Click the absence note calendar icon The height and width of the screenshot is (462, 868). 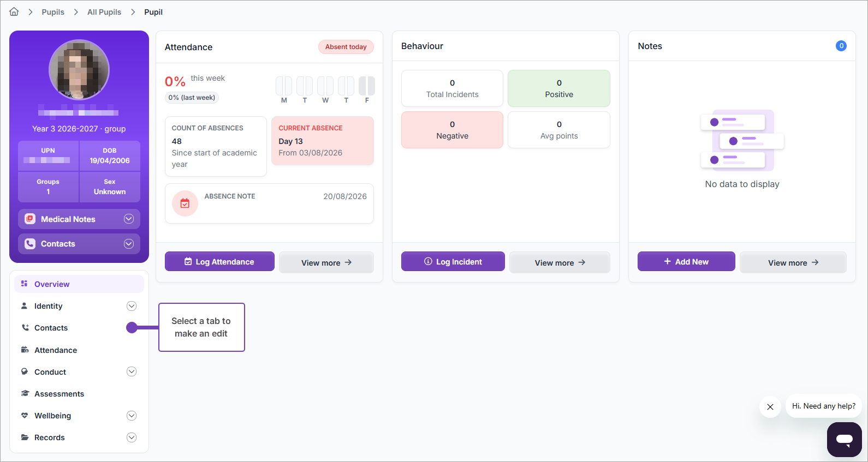point(185,203)
